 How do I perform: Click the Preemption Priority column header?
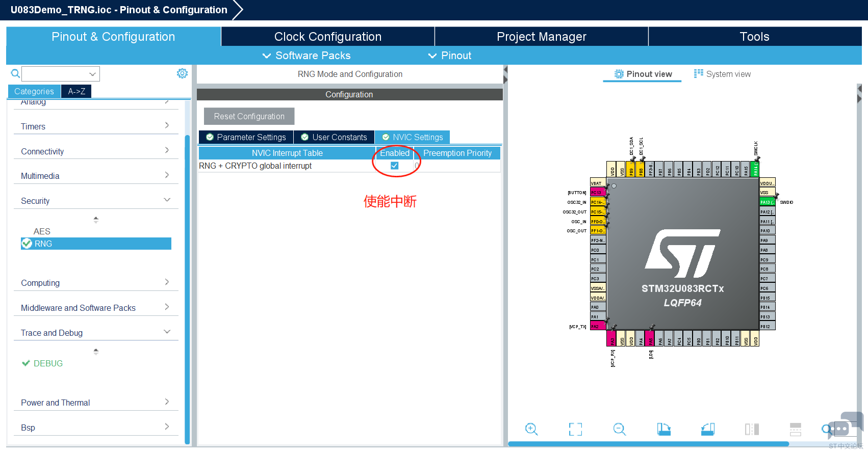pos(457,153)
